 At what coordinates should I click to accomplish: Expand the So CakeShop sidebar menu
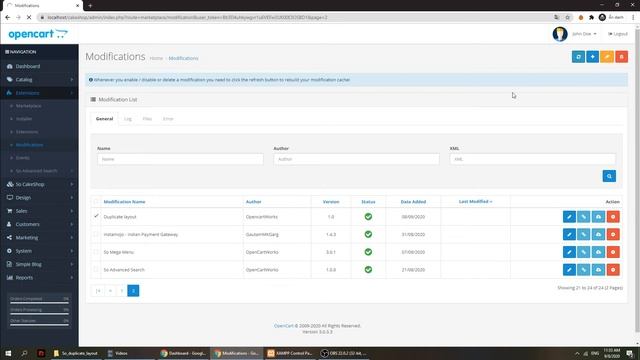39,184
